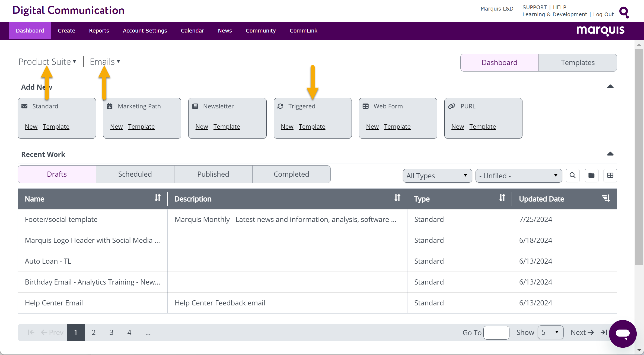Sort by Type column arrows

coord(502,198)
